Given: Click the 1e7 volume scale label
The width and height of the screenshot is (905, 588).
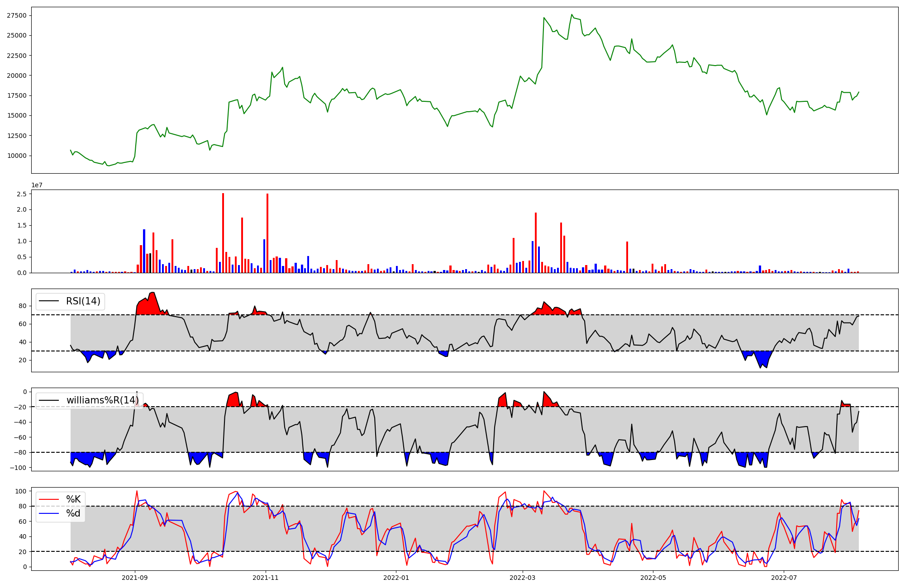Looking at the screenshot, I should (37, 185).
